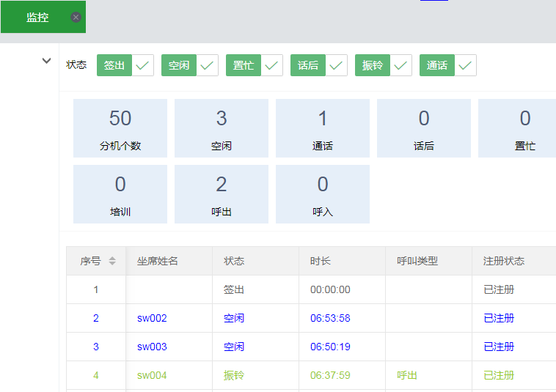Screen dimensions: 556x392
Task: Sort the table by the 序号 arrows
Action: (x=112, y=261)
